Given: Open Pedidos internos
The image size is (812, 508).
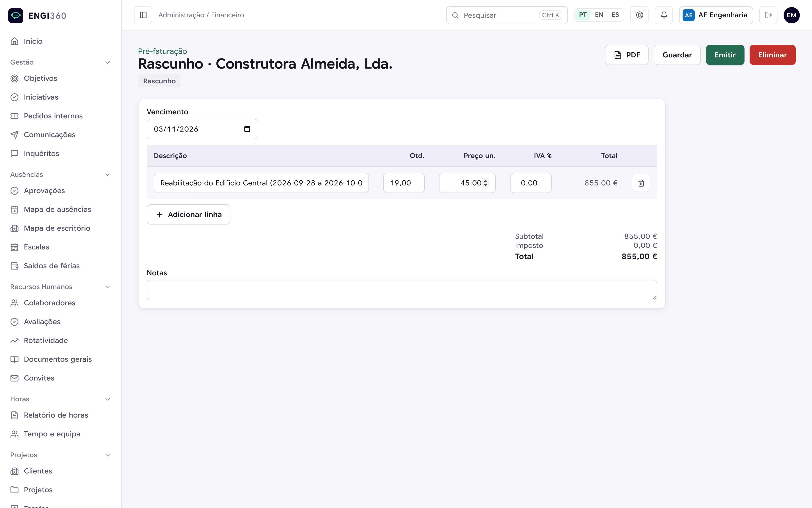Looking at the screenshot, I should (x=61, y=116).
